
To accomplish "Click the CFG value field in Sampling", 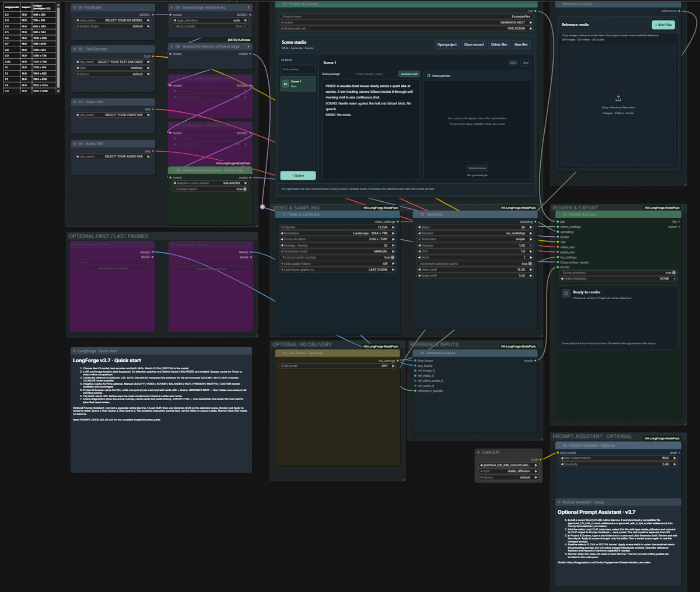I will [475, 251].
